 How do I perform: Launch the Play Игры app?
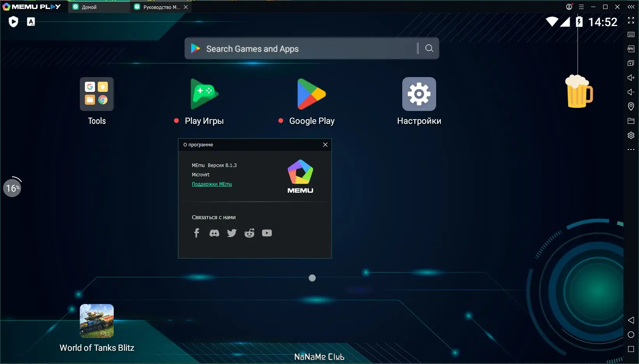coord(204,94)
